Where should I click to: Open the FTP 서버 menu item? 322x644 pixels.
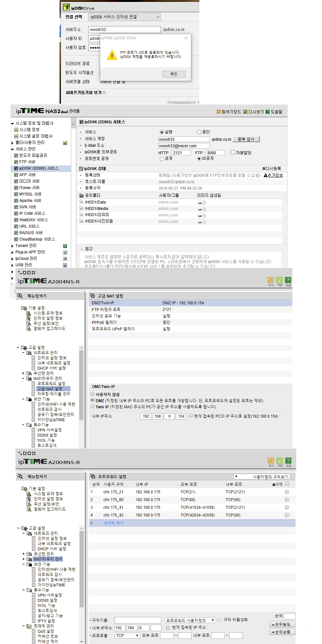(x=27, y=162)
